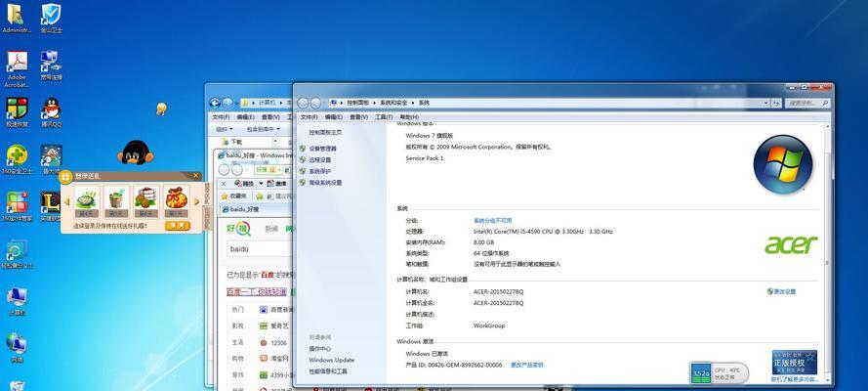Image resolution: width=868 pixels, height=391 pixels.
Task: Click the 正版授权 genuine badge image
Action: click(x=795, y=363)
